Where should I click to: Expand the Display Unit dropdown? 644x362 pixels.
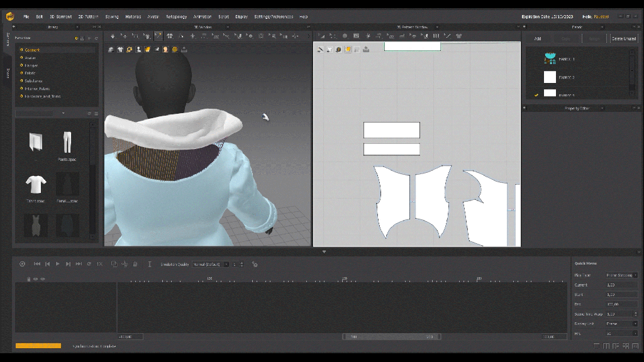[621, 324]
